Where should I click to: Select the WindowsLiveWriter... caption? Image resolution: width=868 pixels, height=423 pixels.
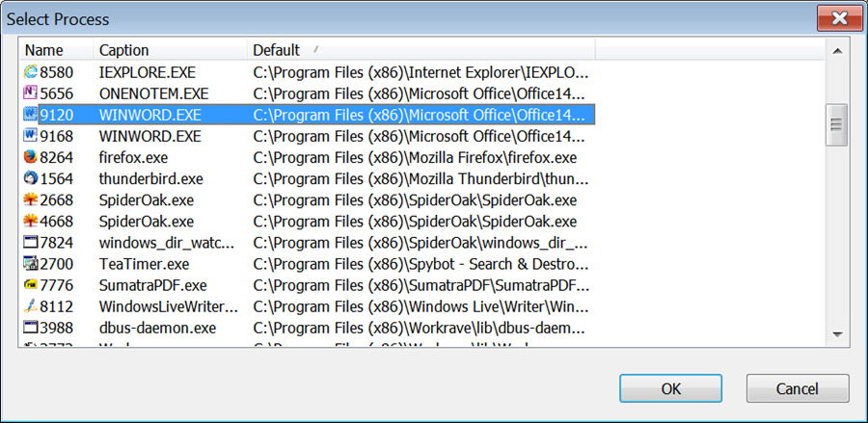coord(168,306)
